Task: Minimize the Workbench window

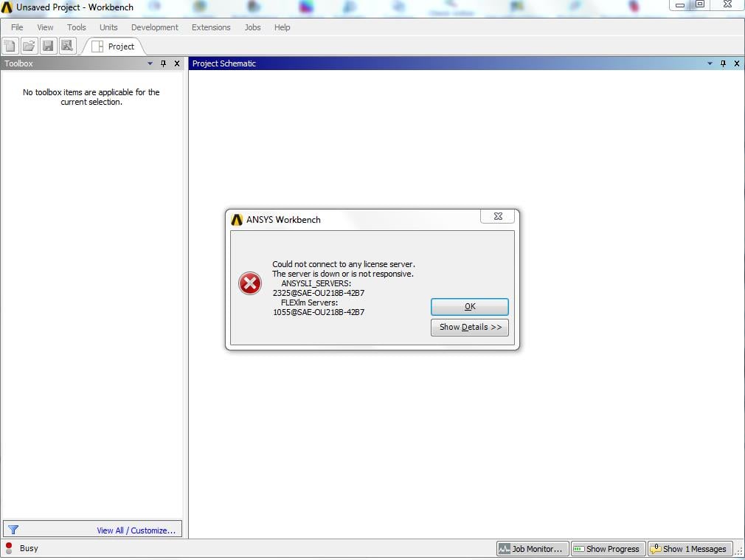Action: pyautogui.click(x=680, y=4)
